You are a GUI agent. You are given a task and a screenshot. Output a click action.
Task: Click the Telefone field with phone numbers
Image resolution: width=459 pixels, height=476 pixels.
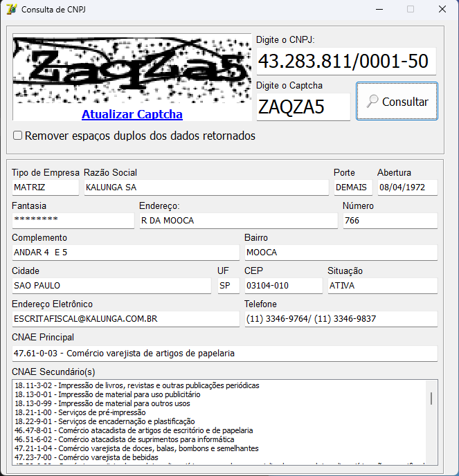(x=341, y=319)
